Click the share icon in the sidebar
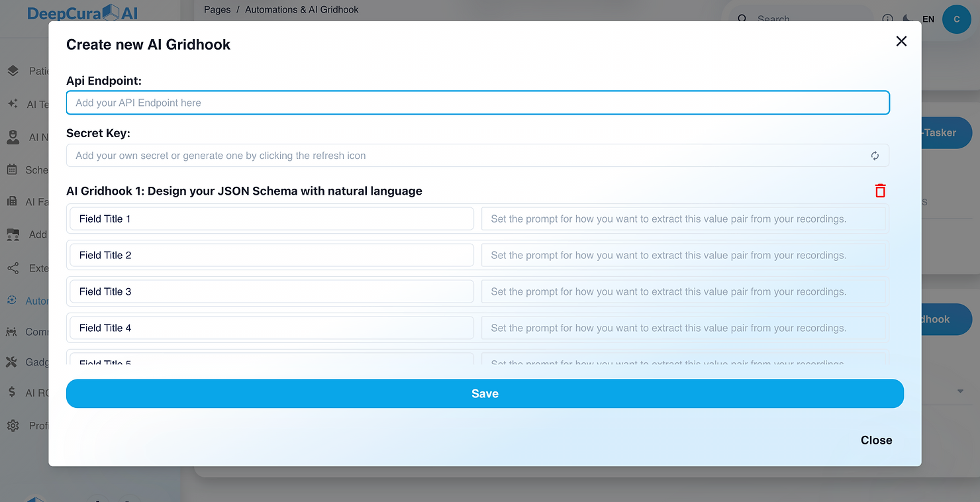Image resolution: width=980 pixels, height=502 pixels. pyautogui.click(x=13, y=268)
